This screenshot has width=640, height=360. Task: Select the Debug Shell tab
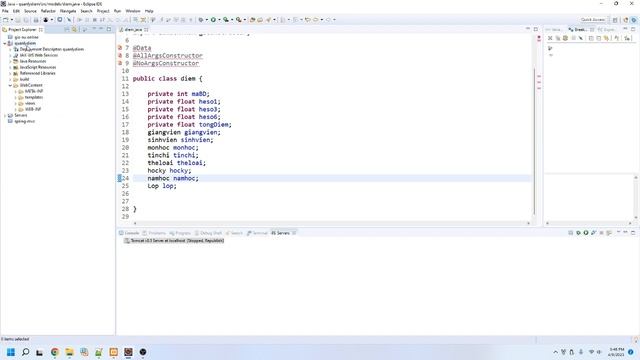208,233
